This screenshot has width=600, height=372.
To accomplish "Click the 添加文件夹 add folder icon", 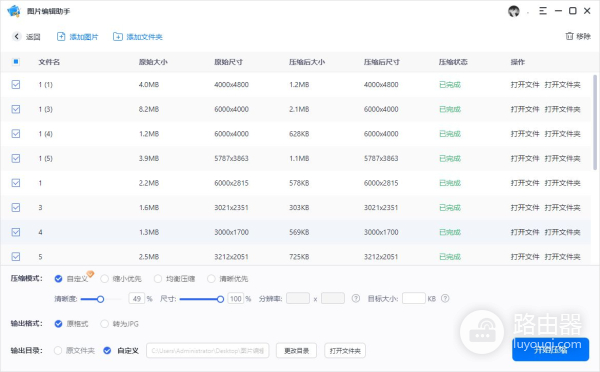I will click(117, 37).
